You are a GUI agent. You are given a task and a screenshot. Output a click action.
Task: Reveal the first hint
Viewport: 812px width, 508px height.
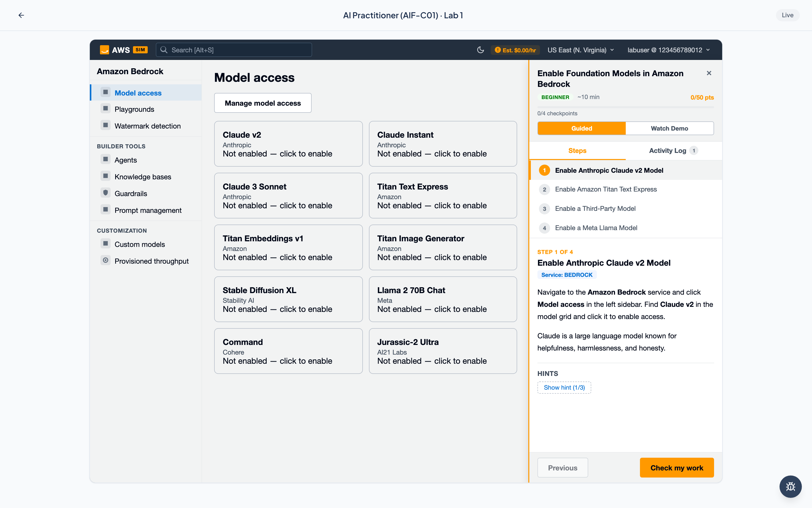564,387
